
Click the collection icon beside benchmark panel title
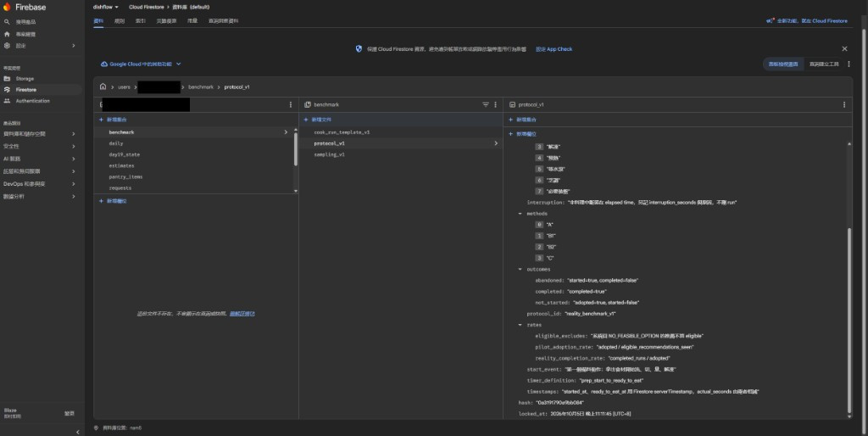coord(308,104)
